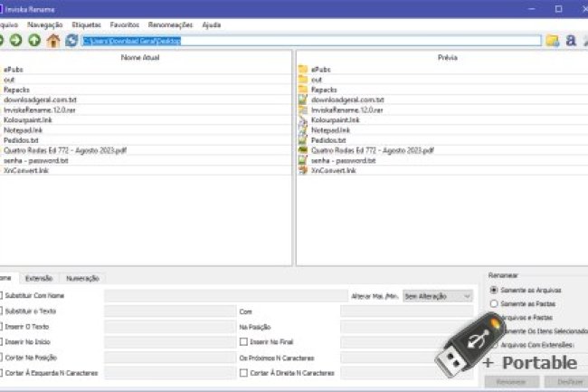Click the XnConvert.lnk shortcut icon
This screenshot has height=392, width=588.
tap(303, 170)
